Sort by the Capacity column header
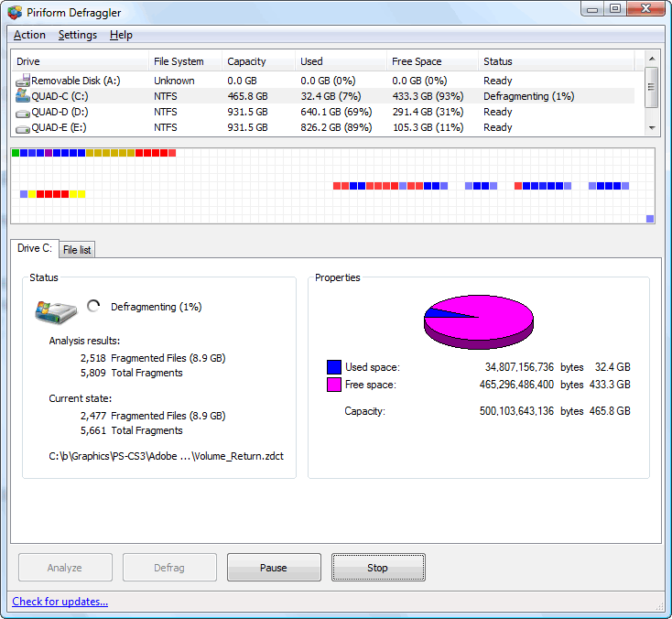672x619 pixels. [258, 61]
